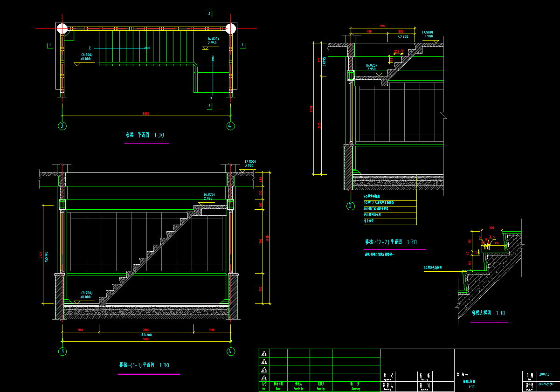The image size is (560, 392).
Task: Click grid bubble 4 below section 1-1
Action: pyautogui.click(x=230, y=351)
